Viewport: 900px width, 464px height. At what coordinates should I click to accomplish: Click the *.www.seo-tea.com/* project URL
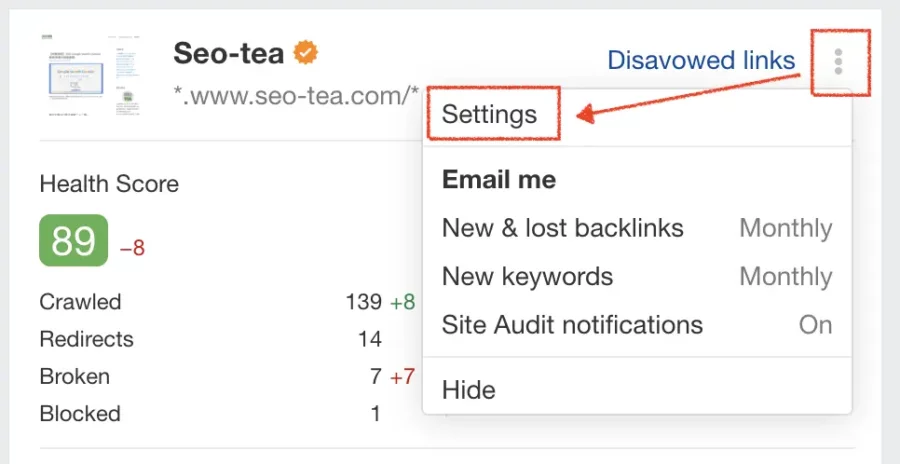[296, 95]
